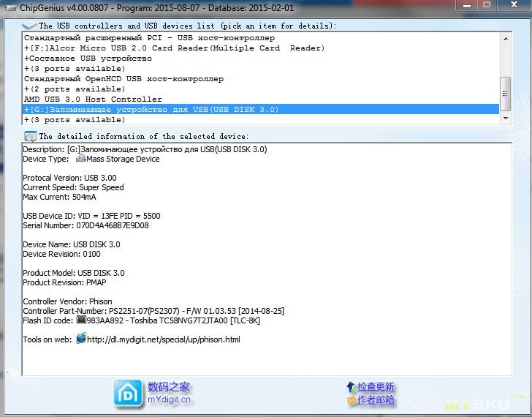
Task: Select the Составное USB устройство row
Action: click(260, 58)
